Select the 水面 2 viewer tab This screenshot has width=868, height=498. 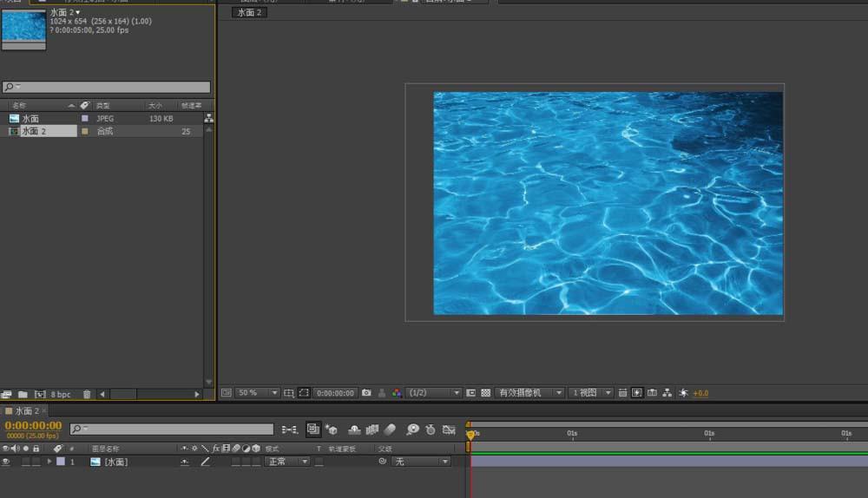pyautogui.click(x=250, y=13)
